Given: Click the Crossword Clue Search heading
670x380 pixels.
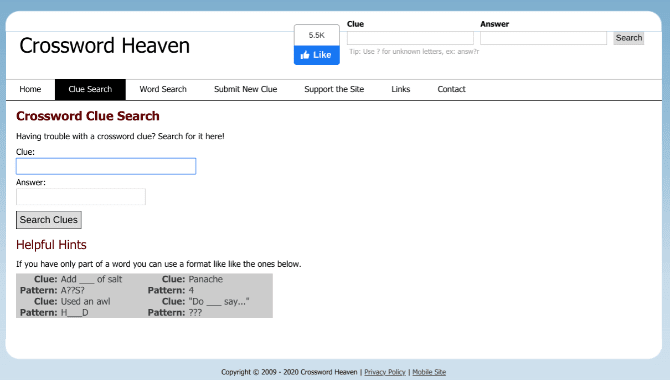Looking at the screenshot, I should (x=88, y=116).
